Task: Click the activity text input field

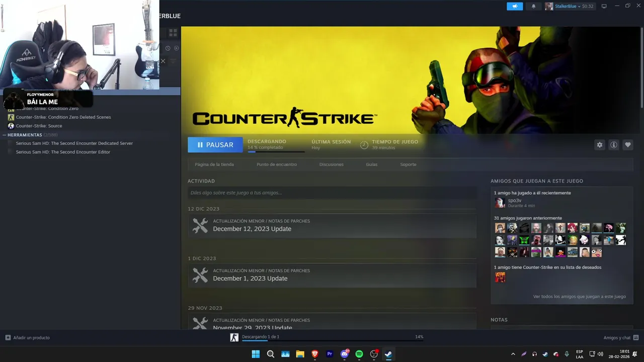Action: pyautogui.click(x=332, y=193)
